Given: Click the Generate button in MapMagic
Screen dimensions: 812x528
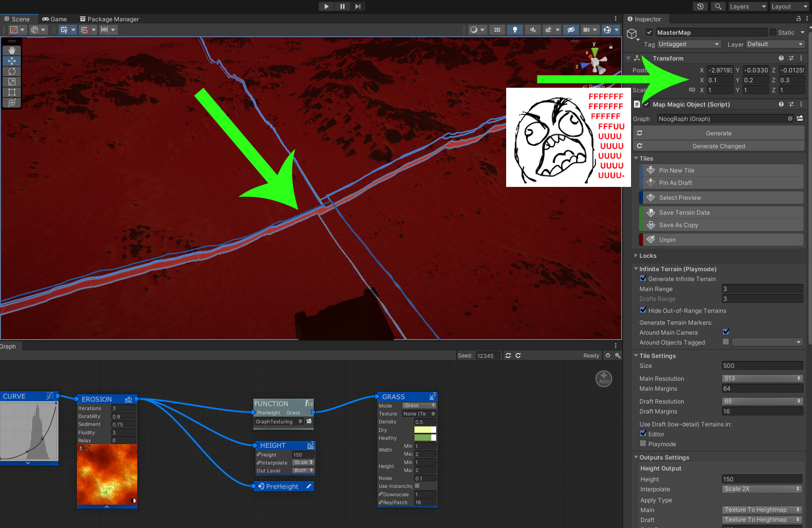Looking at the screenshot, I should point(718,133).
